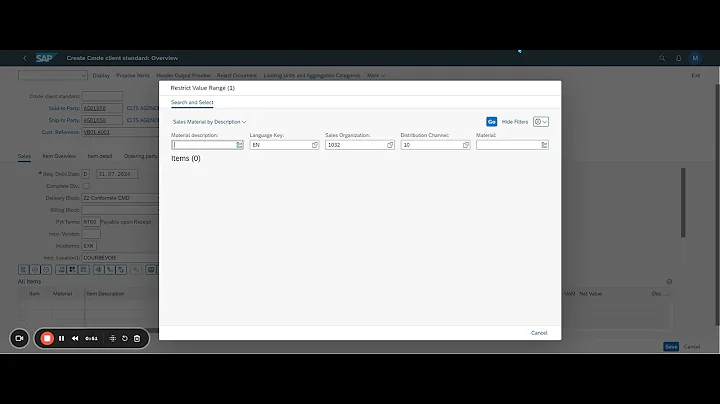Screen dimensions: 720x404
Task: Click the Sold-to Party field AG01050
Action: click(102, 108)
